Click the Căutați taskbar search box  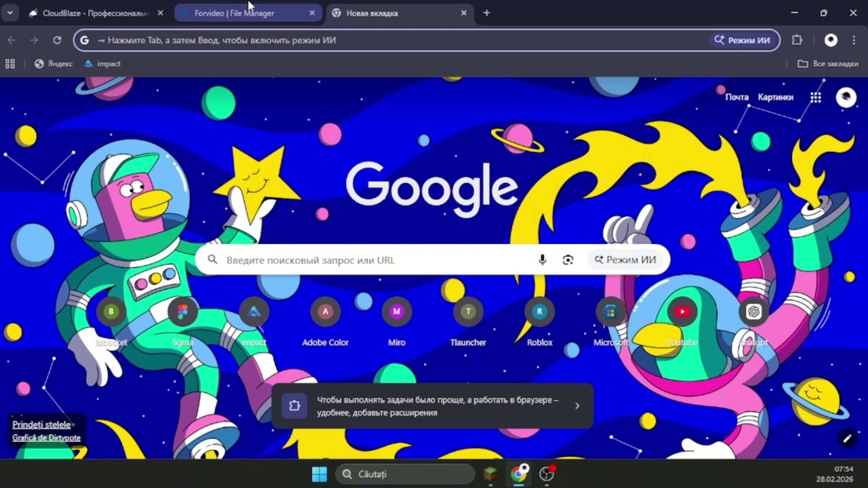pyautogui.click(x=405, y=474)
